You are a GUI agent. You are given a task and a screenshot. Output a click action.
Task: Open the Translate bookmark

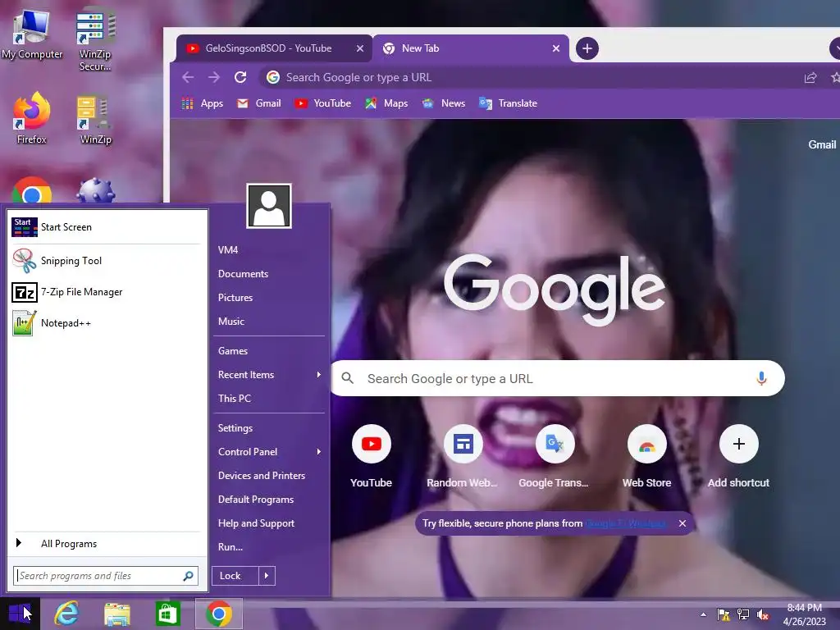coord(508,103)
